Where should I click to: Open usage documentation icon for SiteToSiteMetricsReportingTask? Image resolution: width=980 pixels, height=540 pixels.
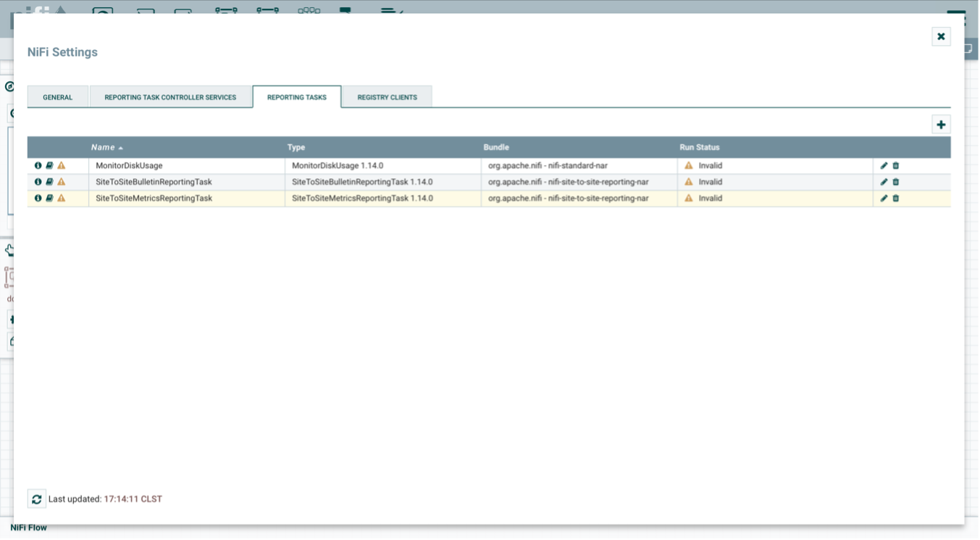click(49, 198)
